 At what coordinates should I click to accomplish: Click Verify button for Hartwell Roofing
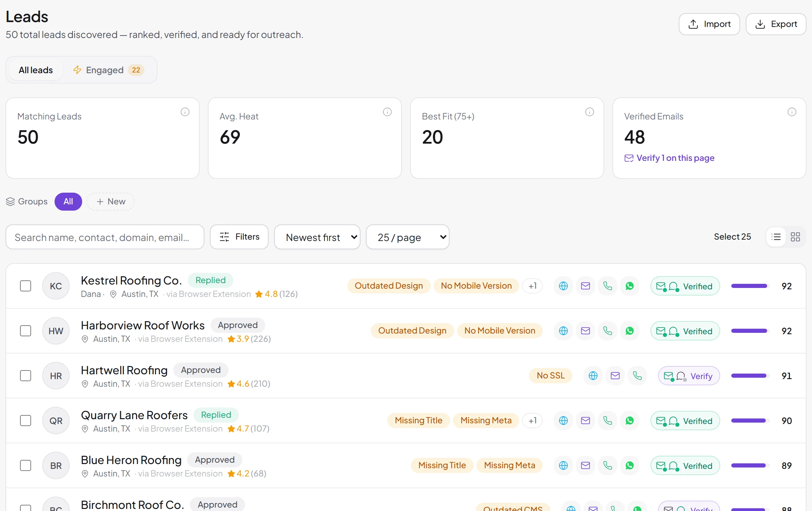(689, 376)
